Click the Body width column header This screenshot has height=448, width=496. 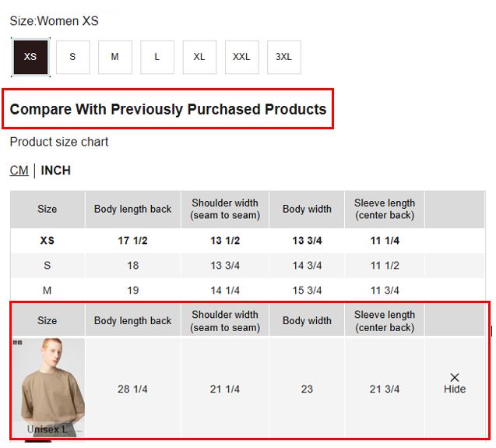[307, 210]
